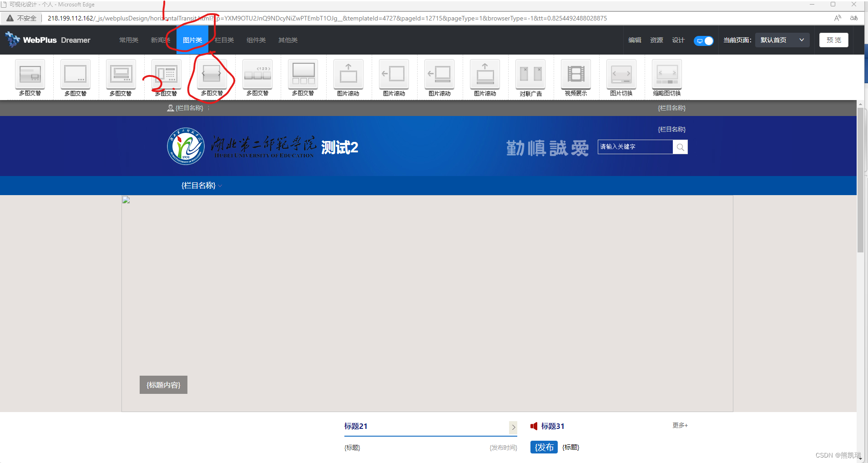Click the magnifier search icon in the banner
This screenshot has width=868, height=463.
coord(680,146)
